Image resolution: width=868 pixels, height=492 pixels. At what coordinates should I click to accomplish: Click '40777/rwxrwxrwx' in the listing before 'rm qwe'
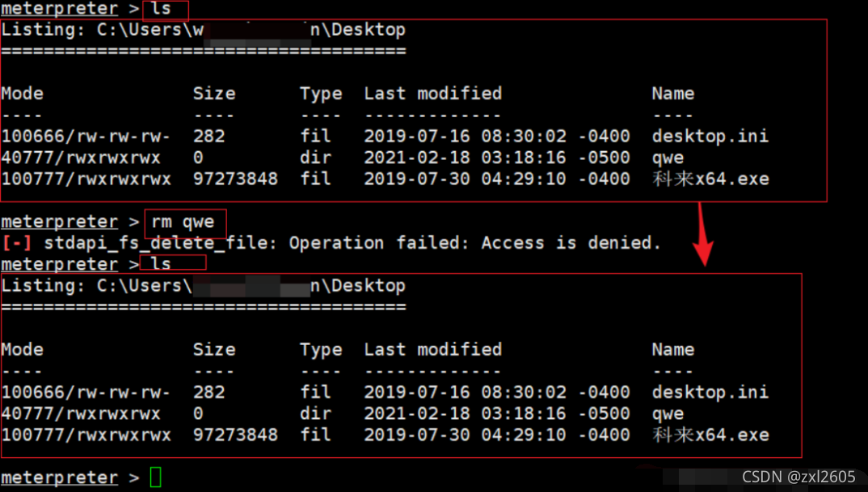[x=81, y=158]
